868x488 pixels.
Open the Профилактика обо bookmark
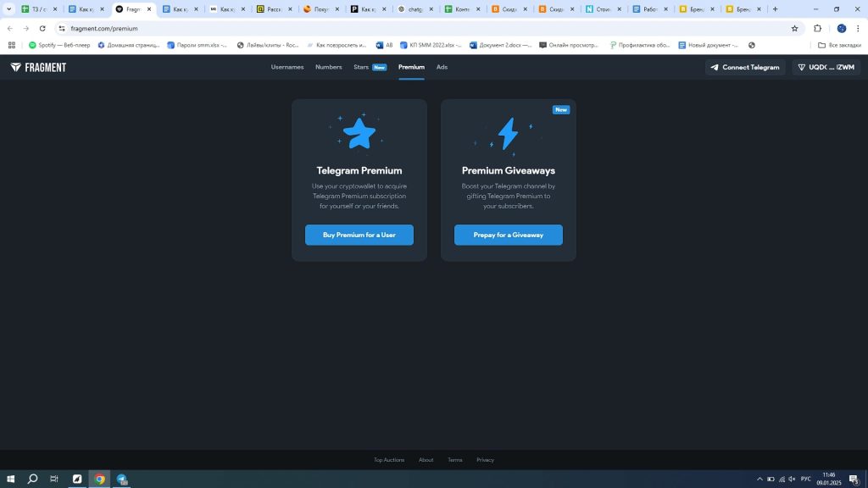(x=639, y=46)
